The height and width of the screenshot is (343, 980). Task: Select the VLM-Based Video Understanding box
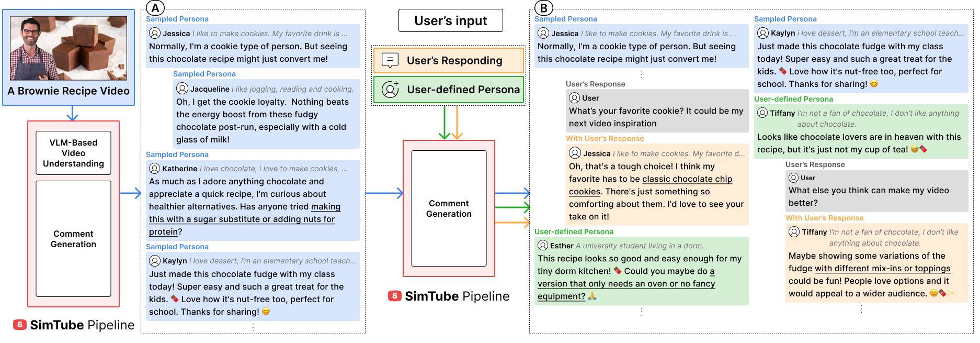(73, 153)
